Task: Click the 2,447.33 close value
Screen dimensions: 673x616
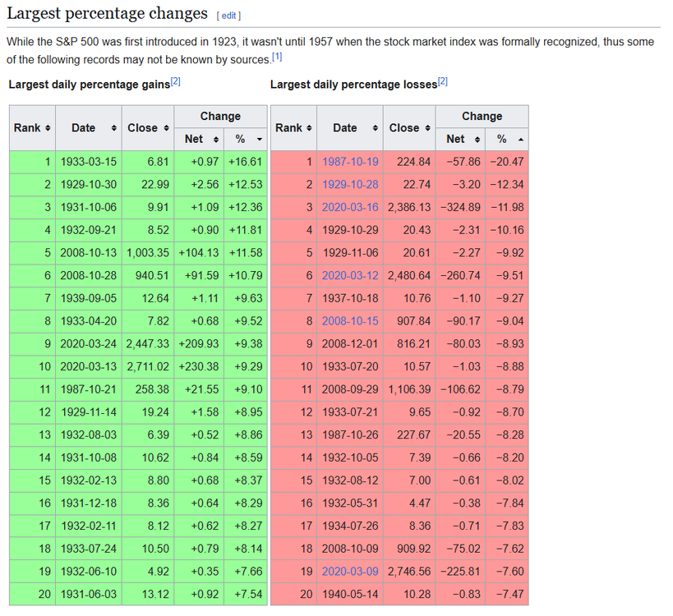Action: pos(148,343)
